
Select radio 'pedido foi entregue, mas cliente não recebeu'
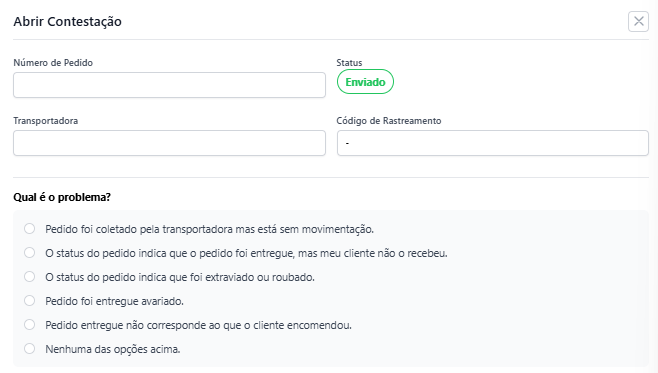click(29, 253)
